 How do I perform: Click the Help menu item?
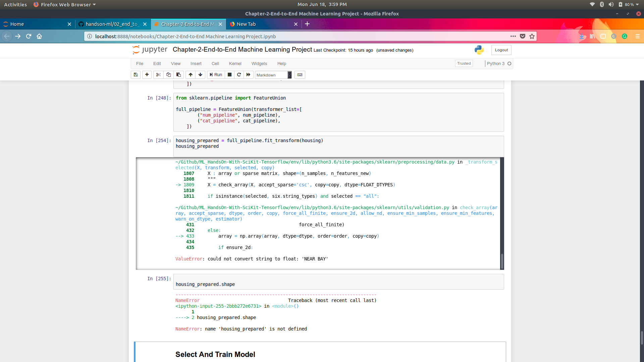tap(282, 63)
